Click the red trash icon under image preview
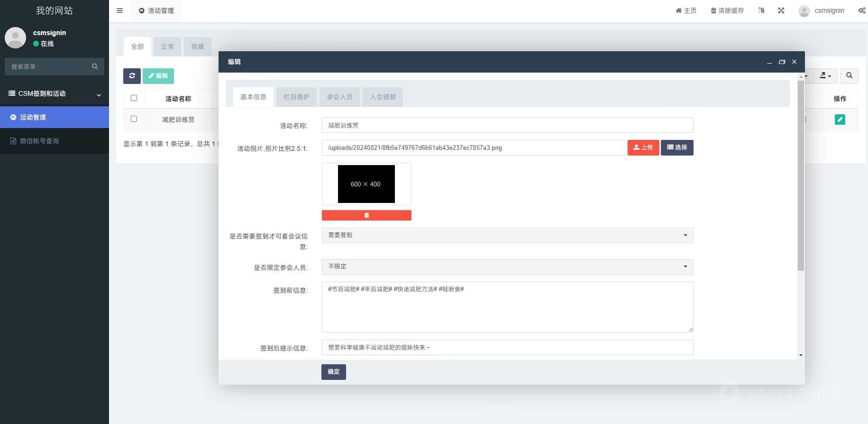 366,215
